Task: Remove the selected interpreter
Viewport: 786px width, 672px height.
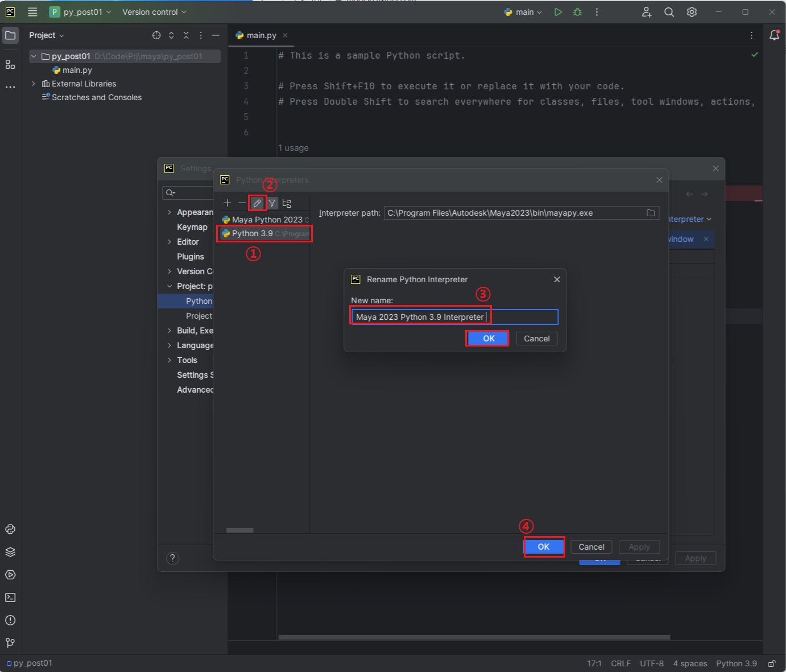Action: coord(242,203)
